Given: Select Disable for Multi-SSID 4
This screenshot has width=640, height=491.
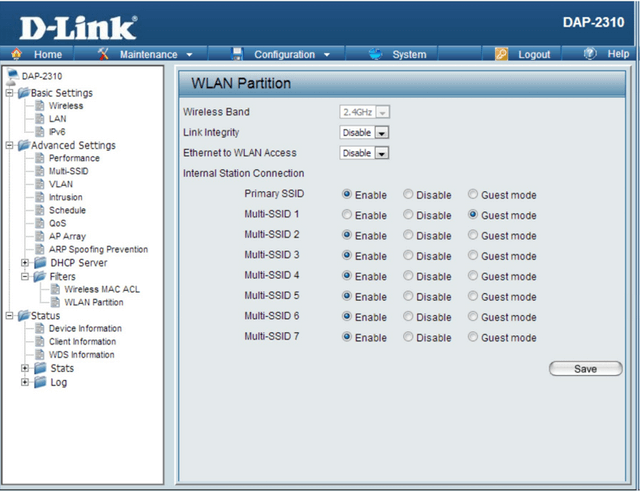Looking at the screenshot, I should point(409,276).
